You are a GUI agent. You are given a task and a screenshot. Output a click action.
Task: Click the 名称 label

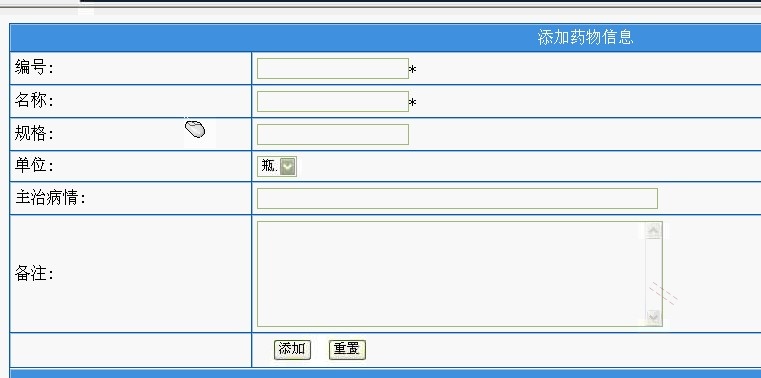(x=34, y=100)
